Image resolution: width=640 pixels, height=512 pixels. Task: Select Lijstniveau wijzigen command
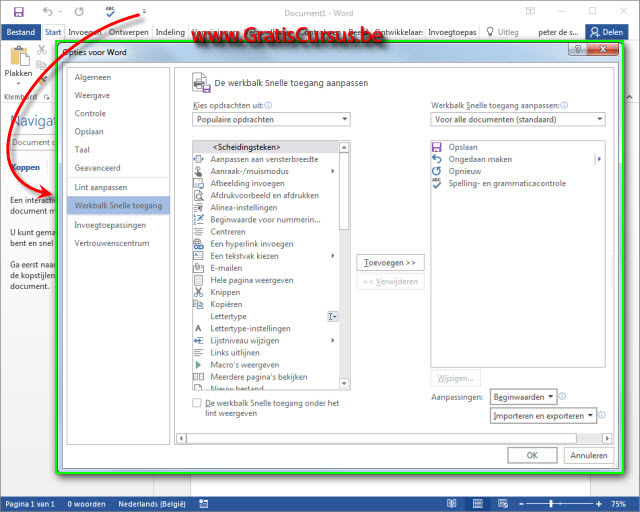coord(265,341)
